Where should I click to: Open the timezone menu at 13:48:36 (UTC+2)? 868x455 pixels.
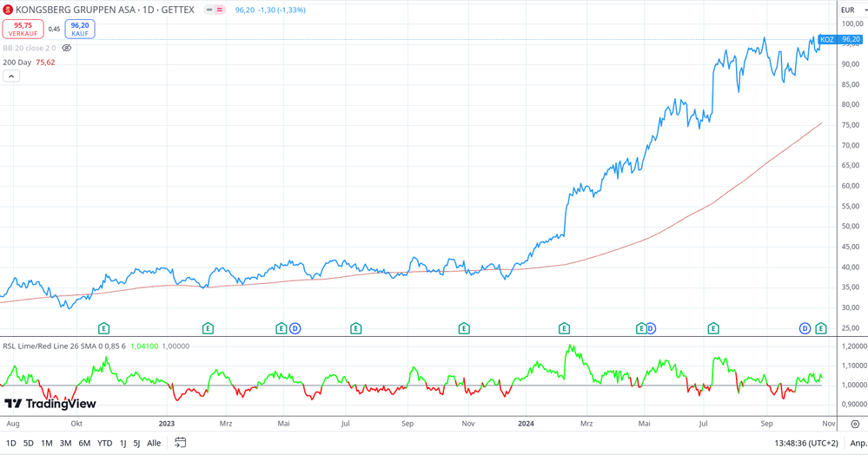pos(806,443)
